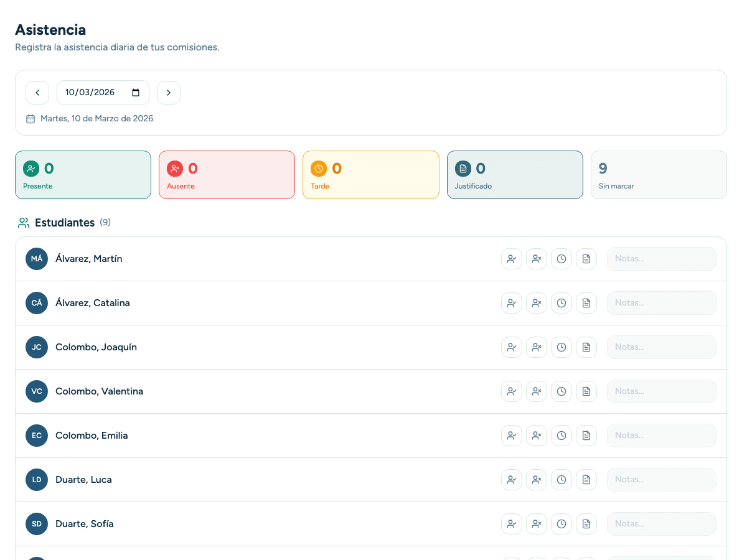Screen dimensions: 747x560
Task: Select the yellow Tarde summary card
Action: (x=371, y=175)
